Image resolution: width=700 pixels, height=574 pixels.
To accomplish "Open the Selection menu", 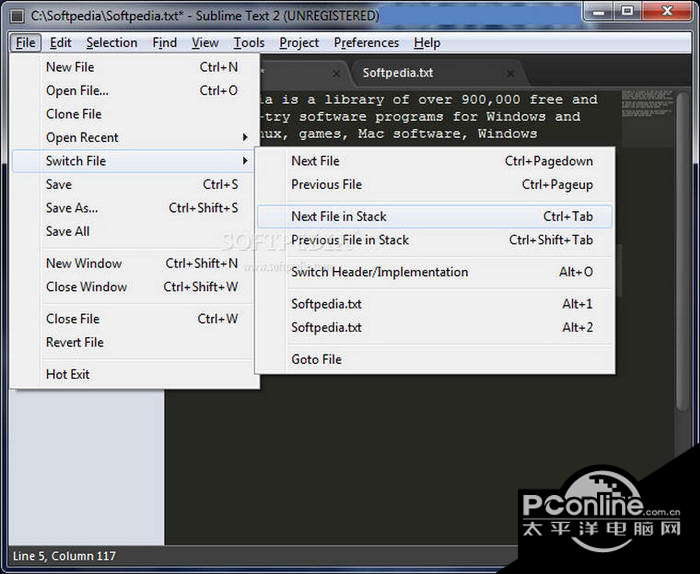I will point(112,43).
